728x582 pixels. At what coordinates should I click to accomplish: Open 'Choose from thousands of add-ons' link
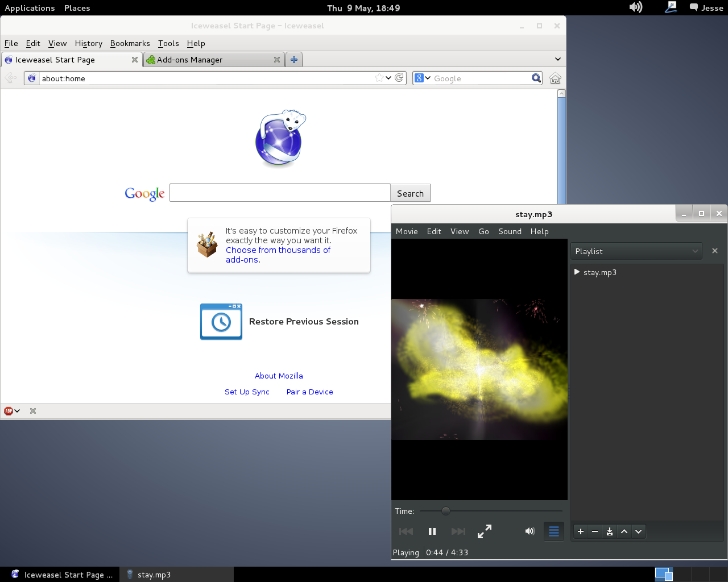tap(278, 255)
